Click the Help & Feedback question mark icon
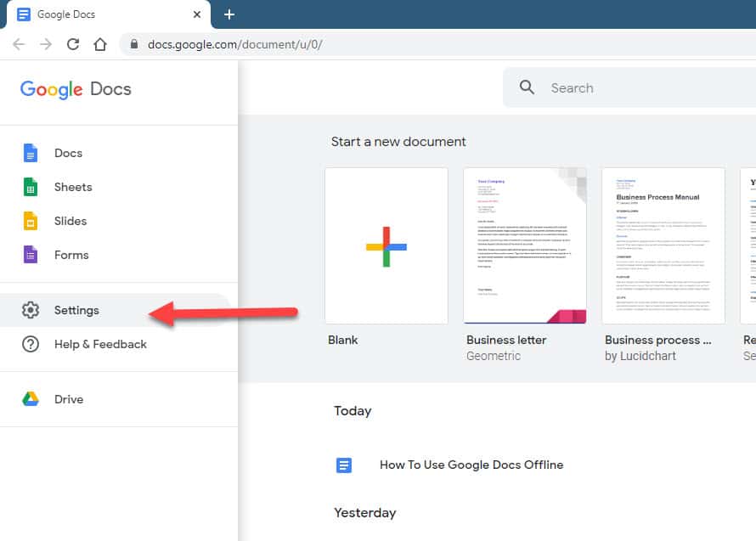Screen dimensions: 756x541 point(31,344)
